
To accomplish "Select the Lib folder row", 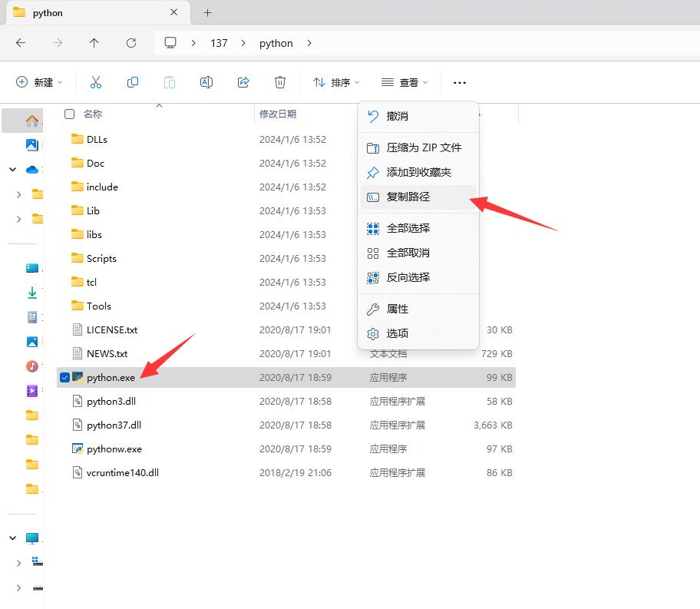I will click(x=286, y=210).
